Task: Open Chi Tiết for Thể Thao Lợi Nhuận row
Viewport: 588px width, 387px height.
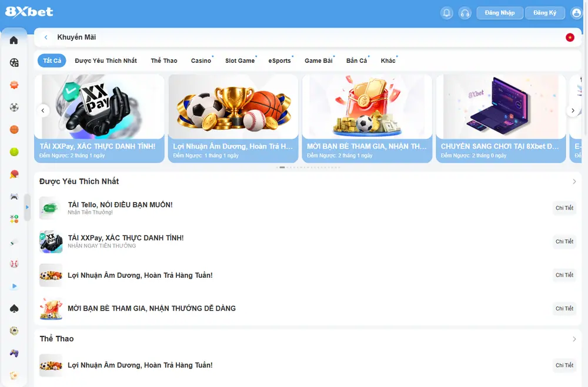Action: pos(564,365)
